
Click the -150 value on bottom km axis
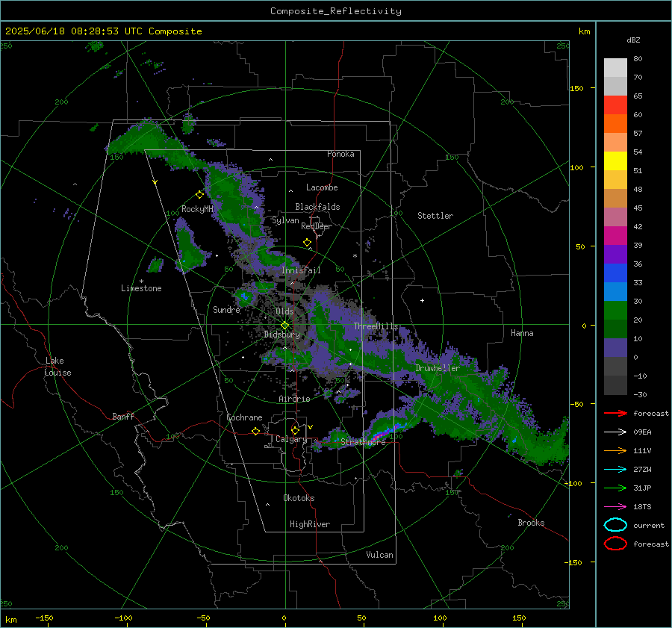pyautogui.click(x=44, y=618)
